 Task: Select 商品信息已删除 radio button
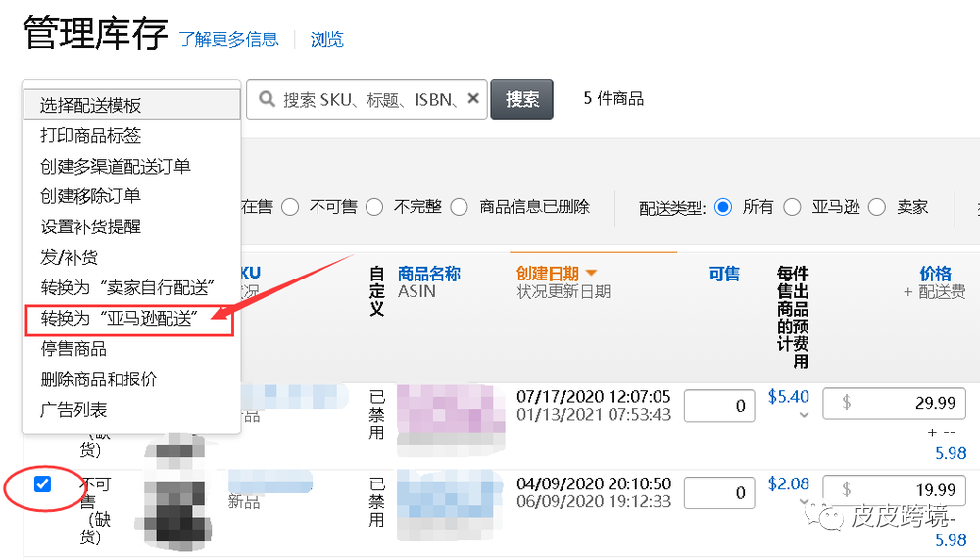pos(459,207)
